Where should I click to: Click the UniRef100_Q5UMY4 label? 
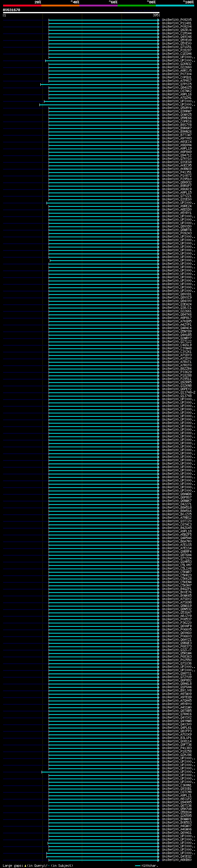pyautogui.click(x=176, y=108)
